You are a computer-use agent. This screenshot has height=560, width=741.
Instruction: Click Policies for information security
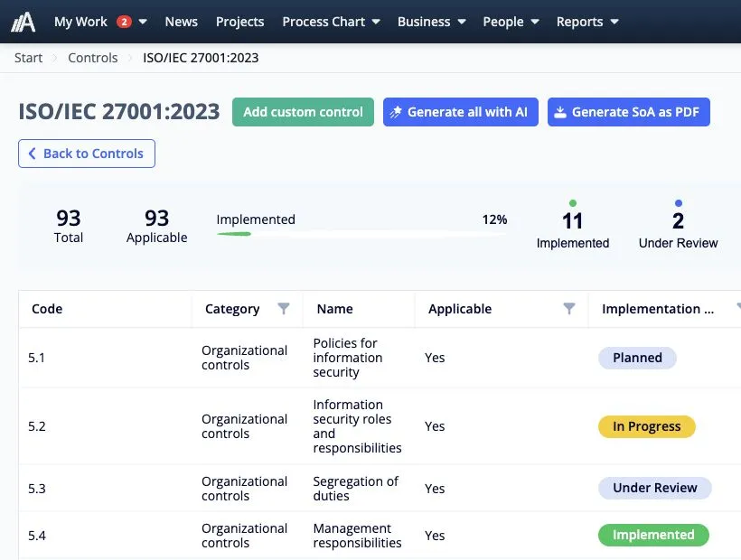(x=348, y=358)
